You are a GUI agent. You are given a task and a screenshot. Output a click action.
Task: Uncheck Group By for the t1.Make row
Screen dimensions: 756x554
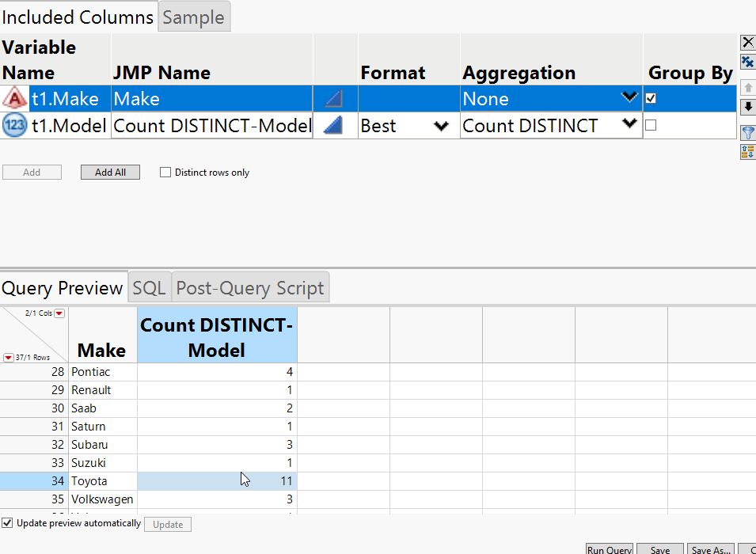[x=651, y=99]
